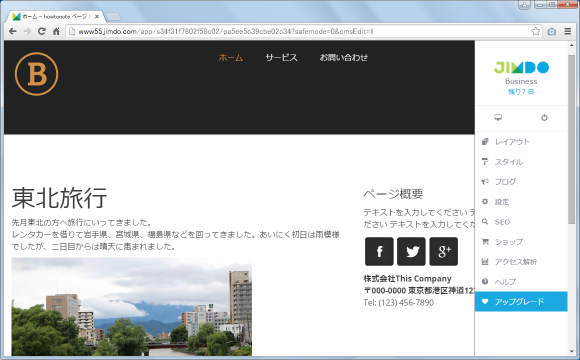Click the 先月東北の方へ旅行にいってきました paragraph

pos(82,222)
